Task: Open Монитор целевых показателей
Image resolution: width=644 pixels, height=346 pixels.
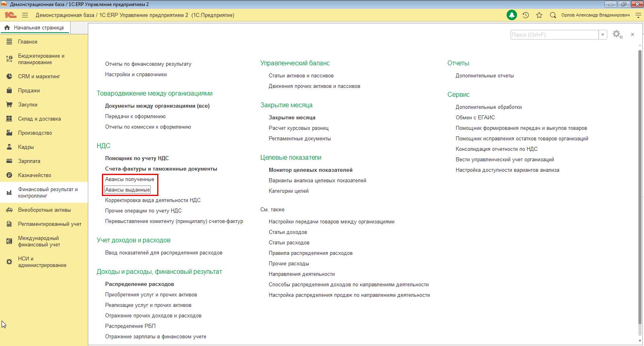Action: click(311, 170)
